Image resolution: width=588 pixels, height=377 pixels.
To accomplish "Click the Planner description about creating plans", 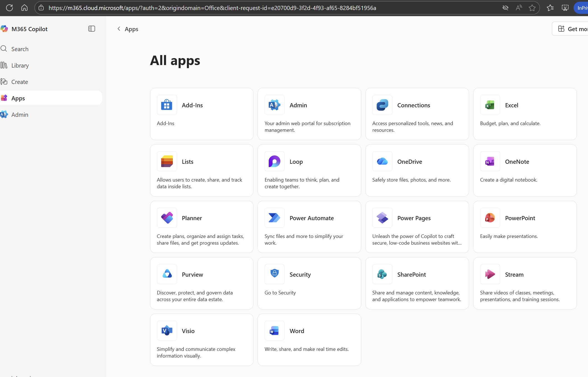I will tap(200, 240).
